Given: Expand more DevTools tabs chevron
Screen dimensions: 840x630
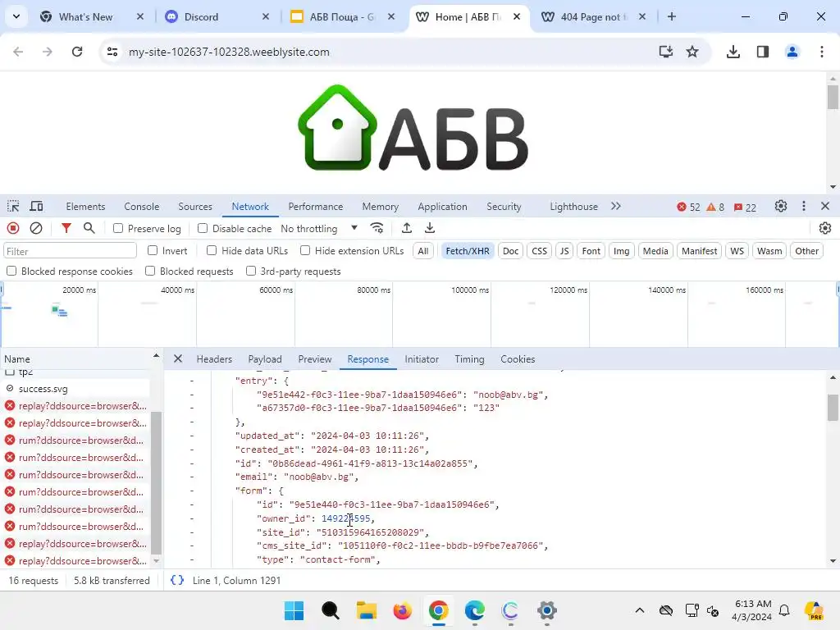Looking at the screenshot, I should tap(615, 206).
